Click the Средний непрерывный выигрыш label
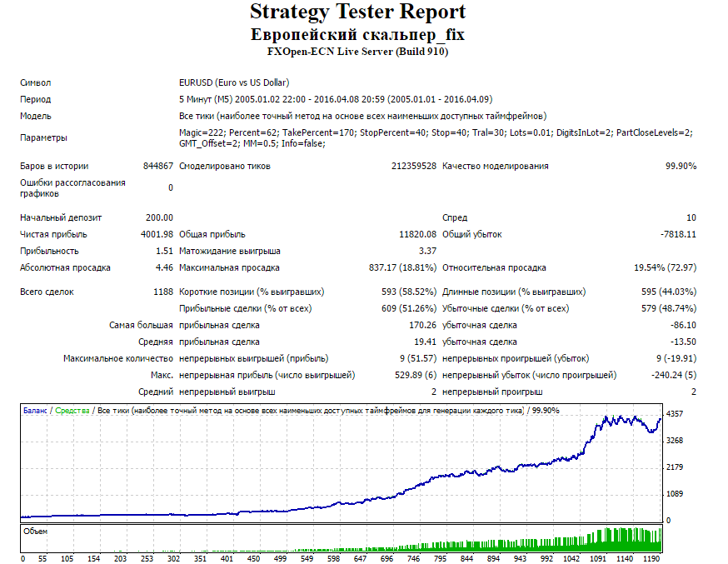The height and width of the screenshot is (564, 728). coord(207,392)
